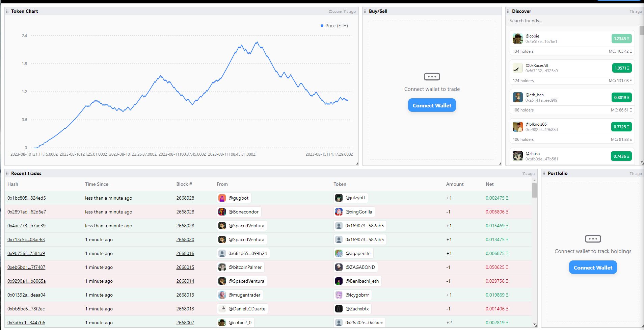Image resolution: width=644 pixels, height=330 pixels.
Task: Click @Bonecondor avatar icon
Action: click(222, 212)
